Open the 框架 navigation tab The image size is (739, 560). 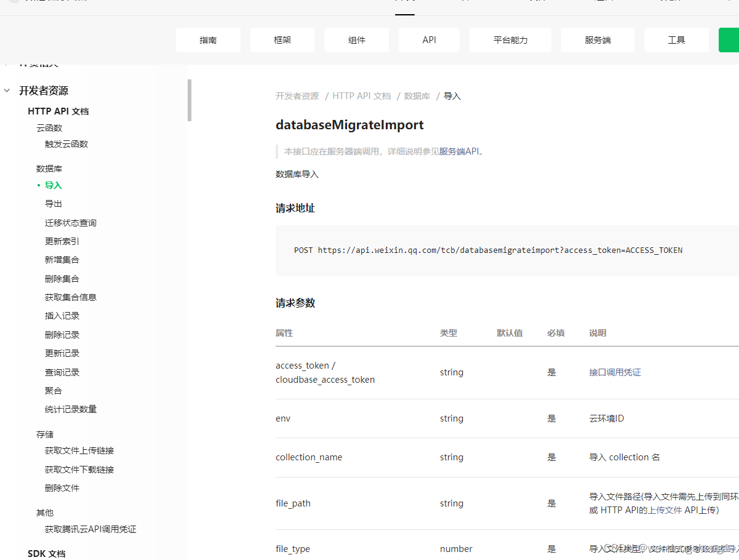tap(282, 40)
